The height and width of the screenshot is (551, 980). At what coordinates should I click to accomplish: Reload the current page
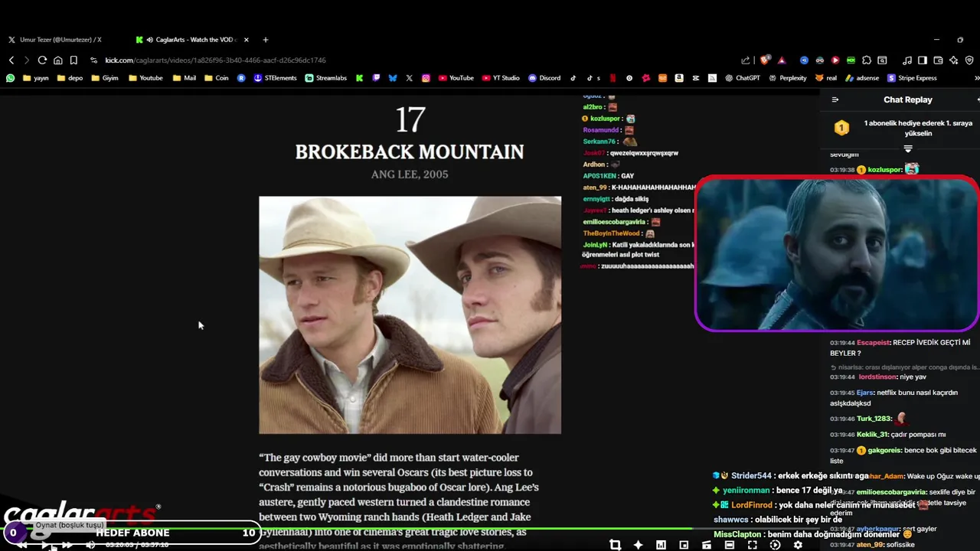[42, 60]
